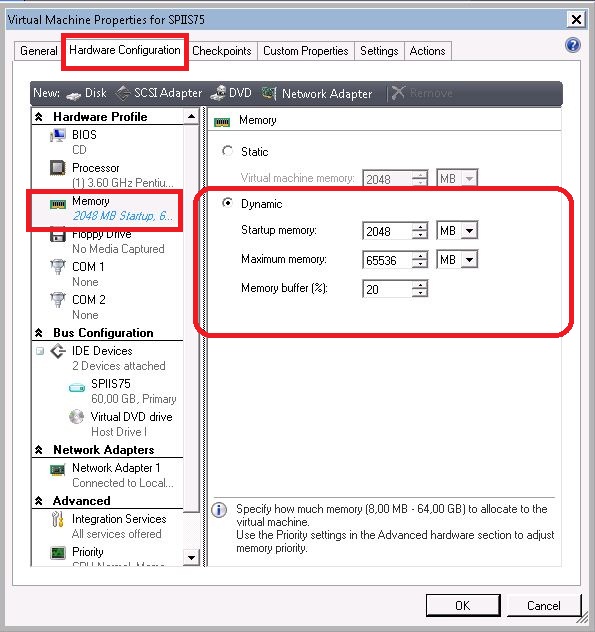595x632 pixels.
Task: Increase Memory buffer percentage with up spinner
Action: pos(420,285)
